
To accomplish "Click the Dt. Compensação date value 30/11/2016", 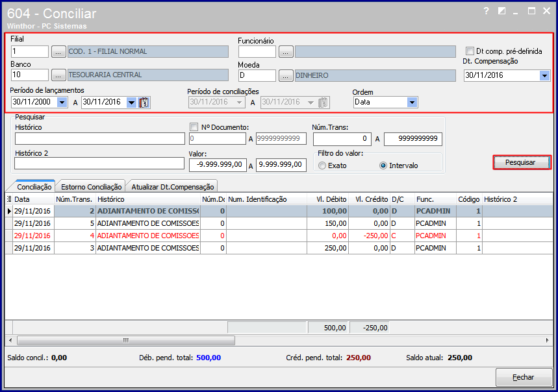I will point(485,75).
